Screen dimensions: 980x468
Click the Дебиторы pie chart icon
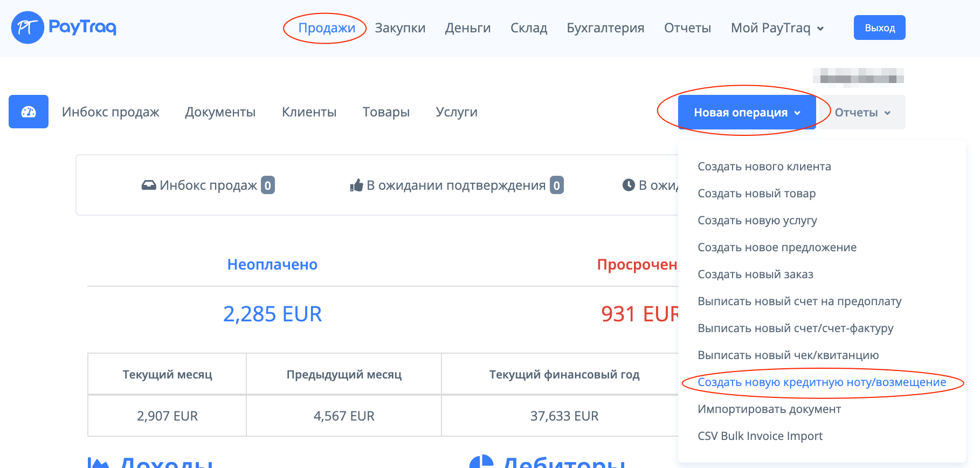[481, 462]
